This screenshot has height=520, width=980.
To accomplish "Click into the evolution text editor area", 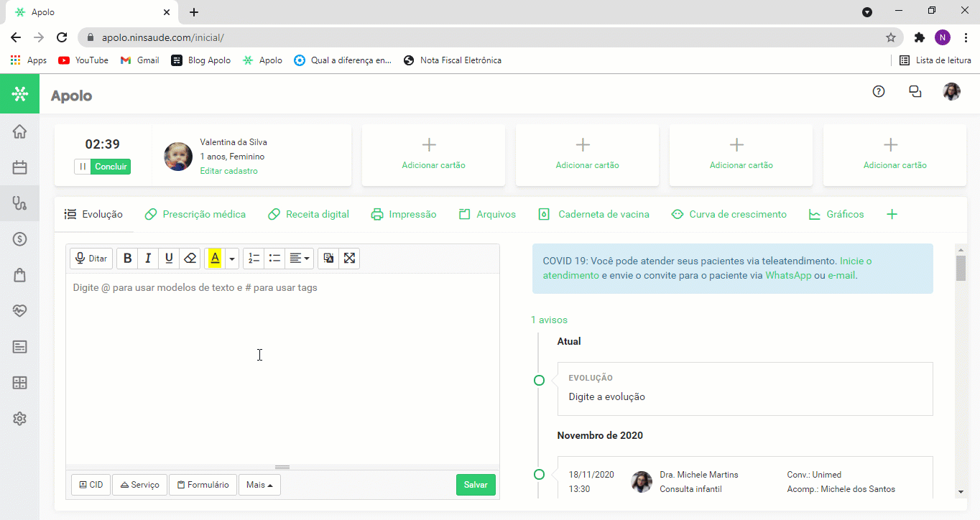I will [282, 368].
